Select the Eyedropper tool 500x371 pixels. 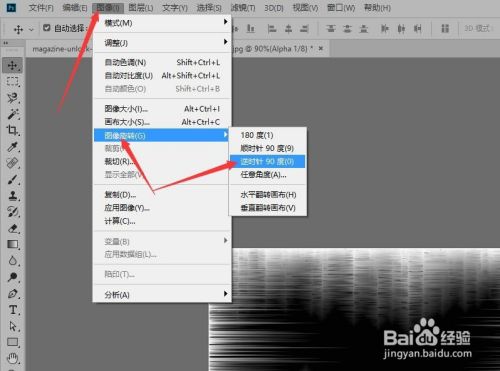pyautogui.click(x=12, y=147)
